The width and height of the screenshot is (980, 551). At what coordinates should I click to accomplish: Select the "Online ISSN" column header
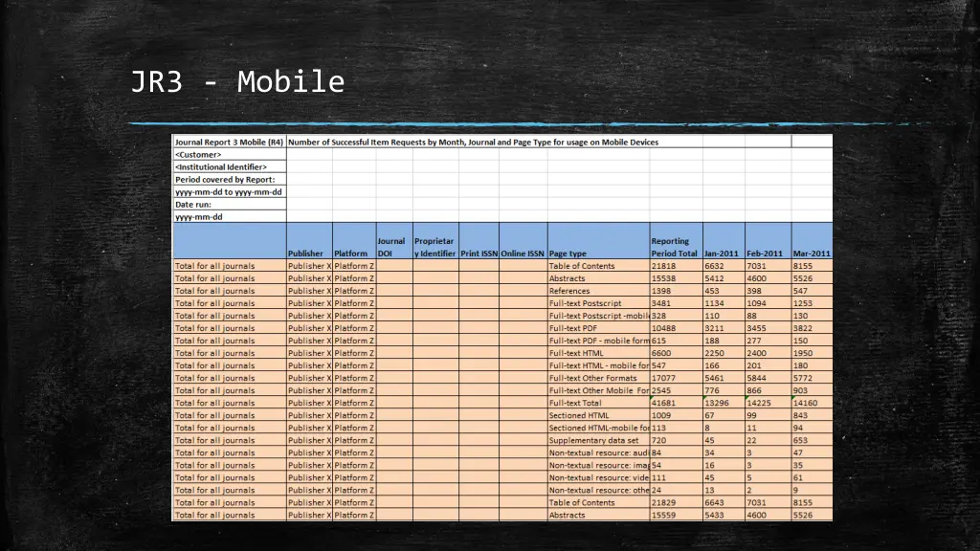pyautogui.click(x=523, y=241)
